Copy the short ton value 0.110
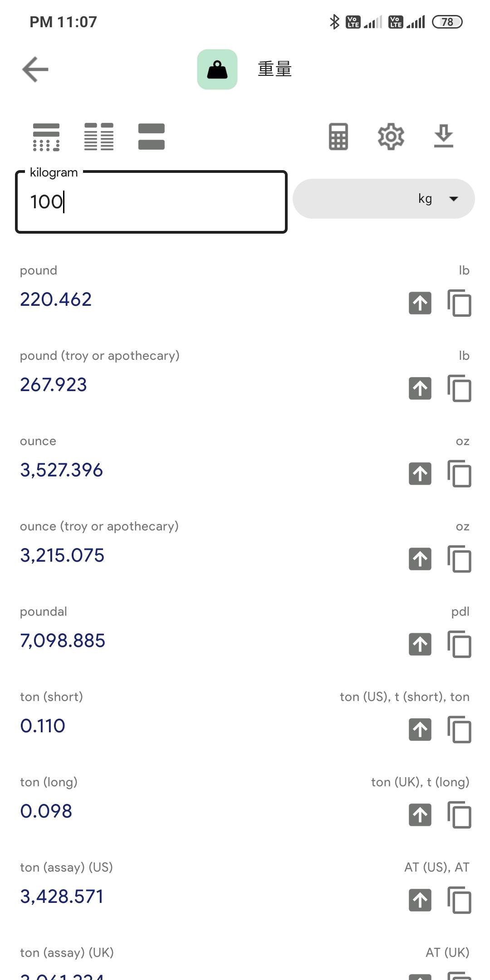 (x=459, y=730)
